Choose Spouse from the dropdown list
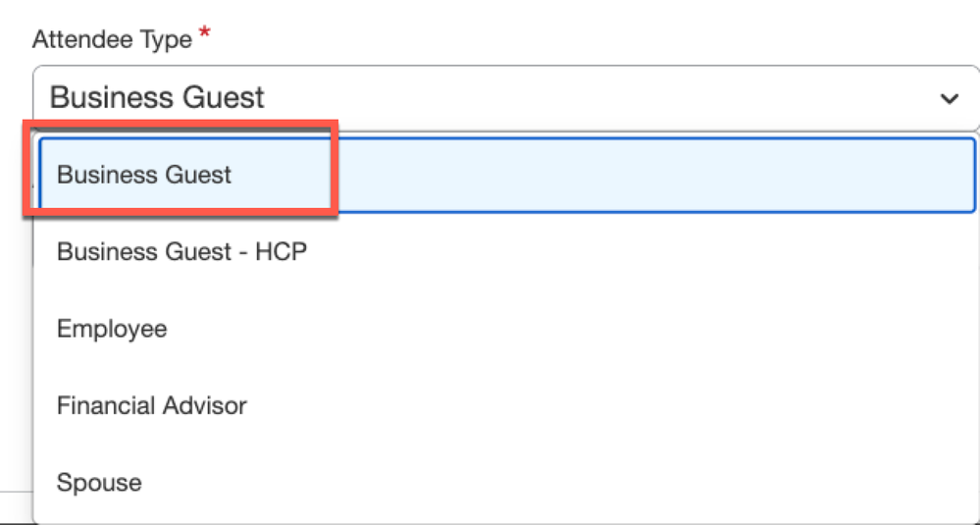 (x=507, y=483)
